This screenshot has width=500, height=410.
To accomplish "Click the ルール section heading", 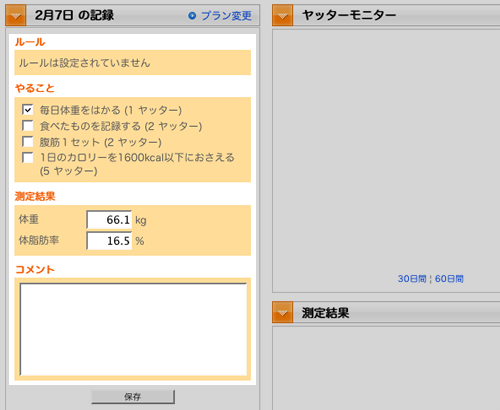I will pos(30,42).
